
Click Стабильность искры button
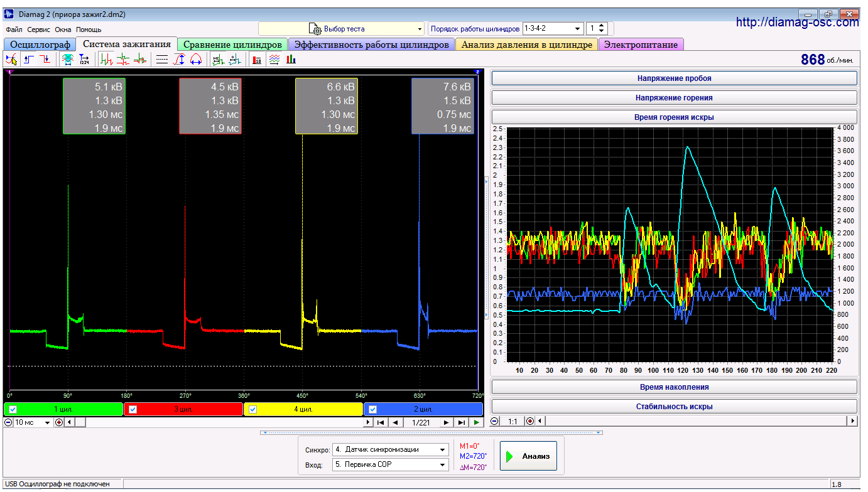674,407
